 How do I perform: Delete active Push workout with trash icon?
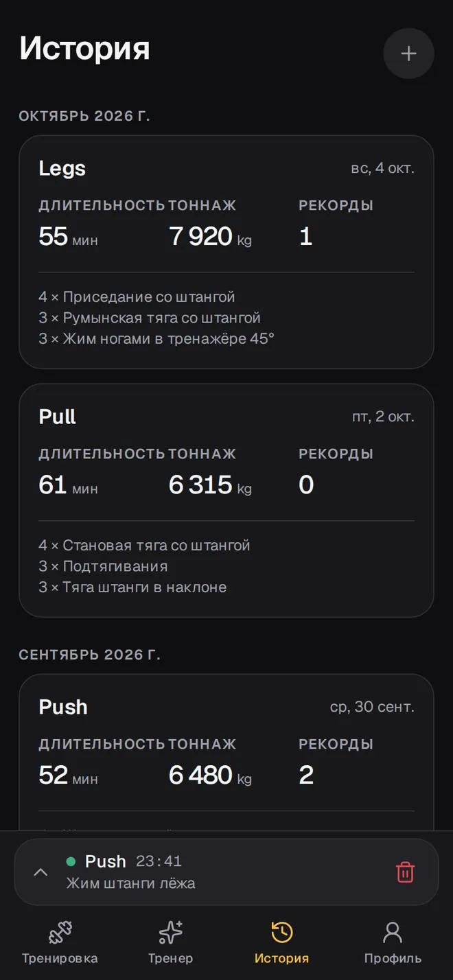[x=405, y=872]
